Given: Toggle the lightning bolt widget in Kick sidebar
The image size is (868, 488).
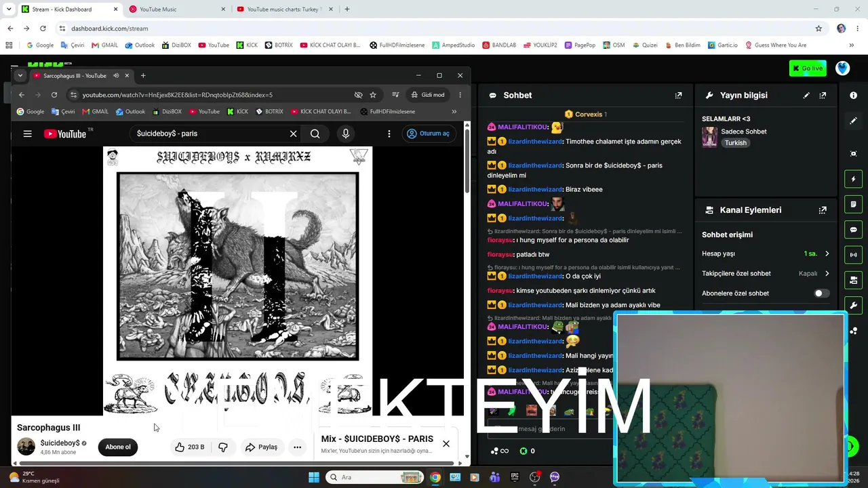Looking at the screenshot, I should pos(854,179).
